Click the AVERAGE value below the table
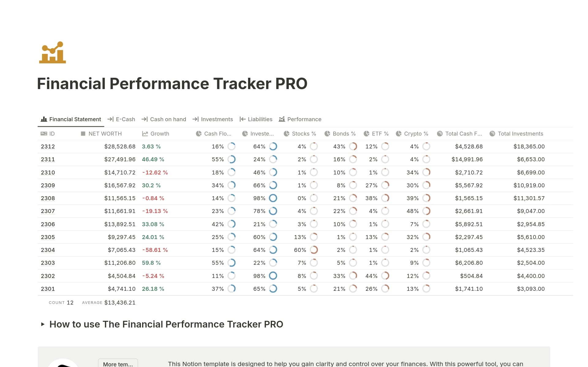This screenshot has height=367, width=588. pos(119,302)
